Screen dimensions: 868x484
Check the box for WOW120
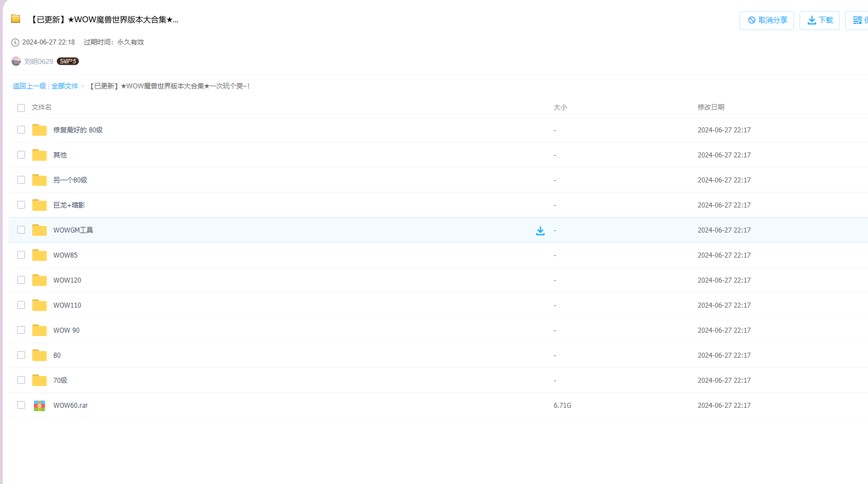pyautogui.click(x=21, y=280)
